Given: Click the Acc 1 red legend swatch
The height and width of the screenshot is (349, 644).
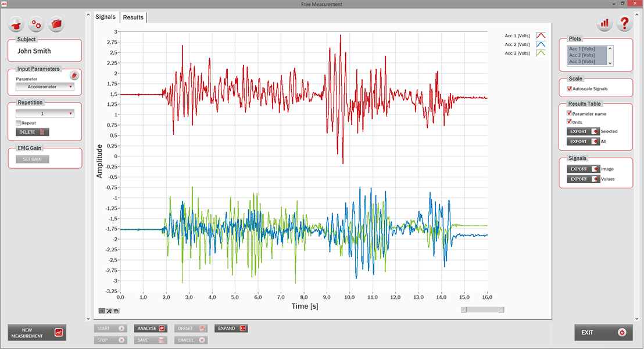Looking at the screenshot, I should coord(541,36).
